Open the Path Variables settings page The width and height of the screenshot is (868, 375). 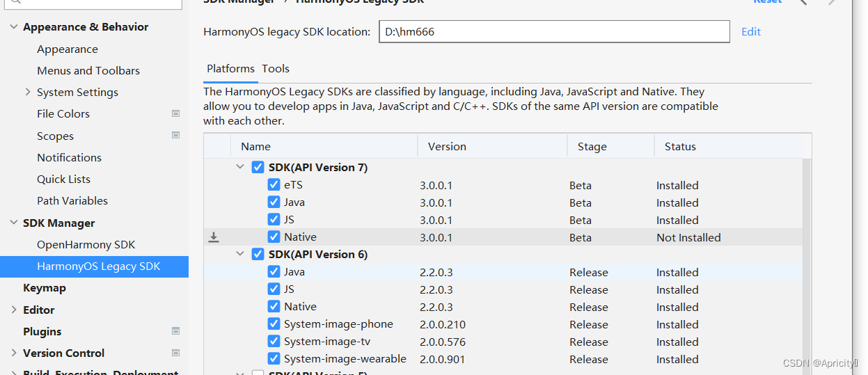point(72,201)
